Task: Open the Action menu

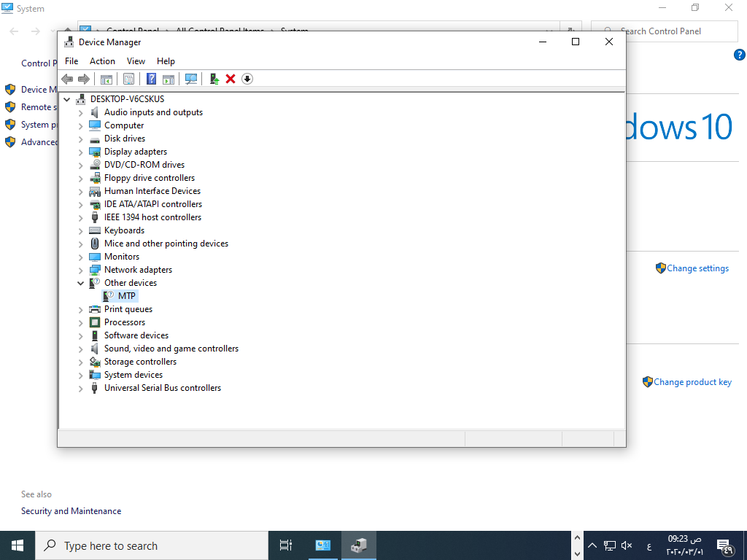Action: coord(102,61)
